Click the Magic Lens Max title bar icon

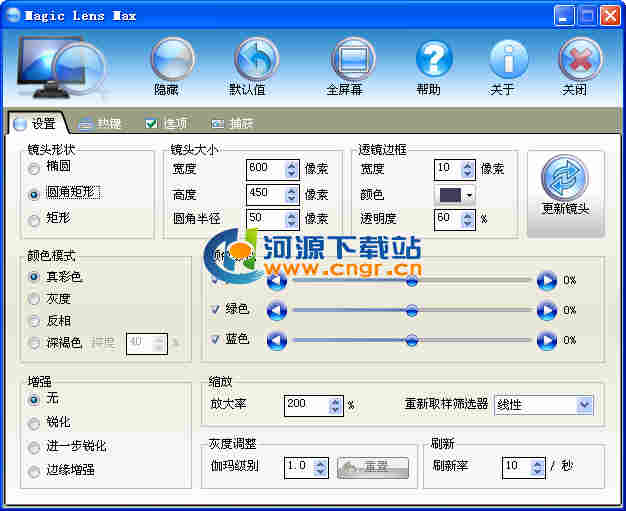(13, 15)
